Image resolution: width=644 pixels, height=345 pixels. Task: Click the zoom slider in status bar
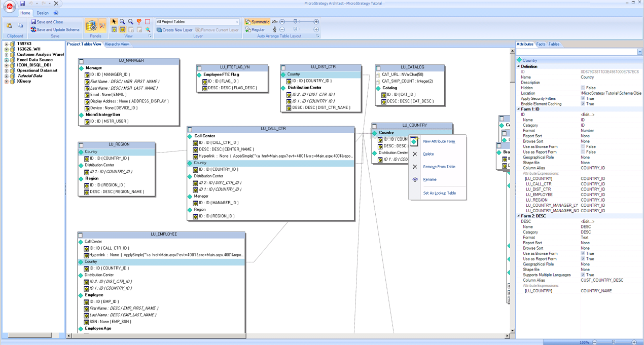tap(614, 342)
